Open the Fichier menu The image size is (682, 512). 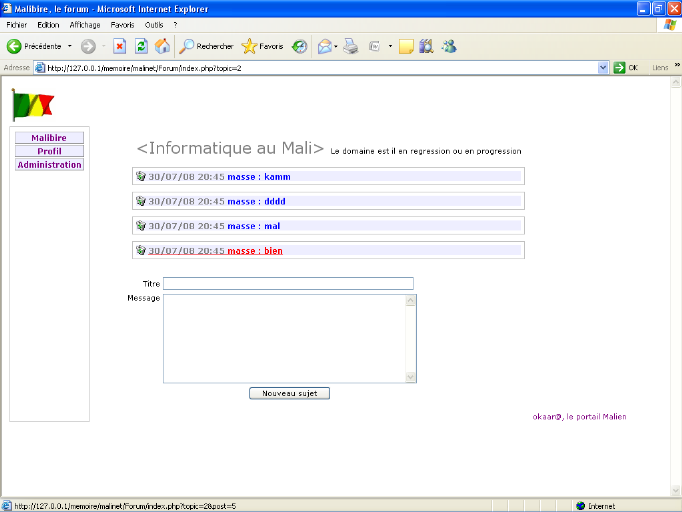[x=17, y=25]
